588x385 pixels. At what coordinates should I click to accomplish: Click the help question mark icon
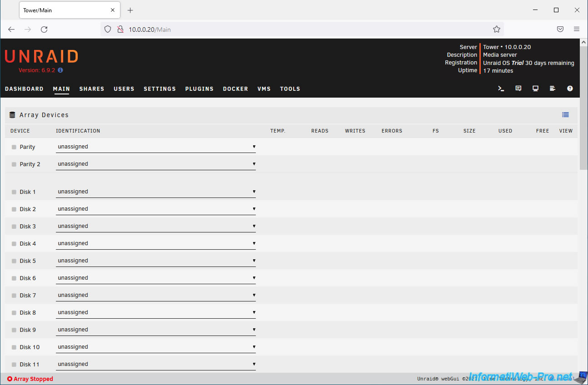point(570,89)
